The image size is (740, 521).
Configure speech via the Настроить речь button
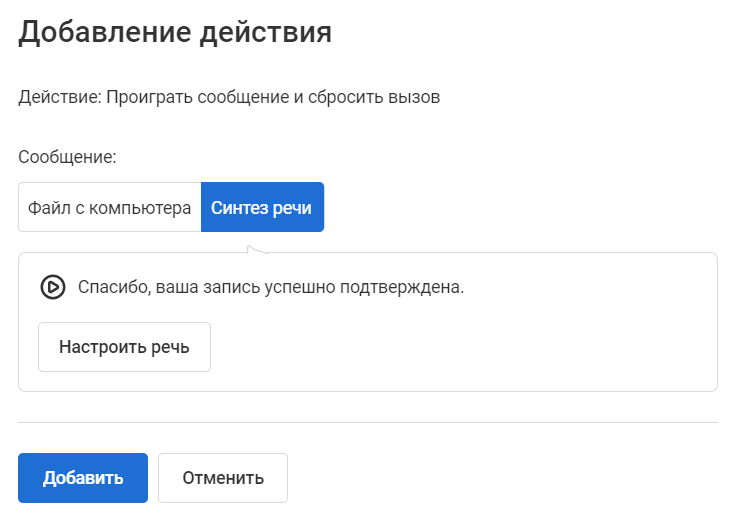pos(124,347)
